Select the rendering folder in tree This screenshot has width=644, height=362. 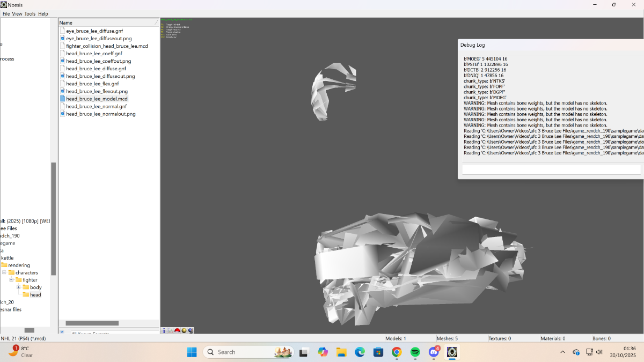point(19,265)
